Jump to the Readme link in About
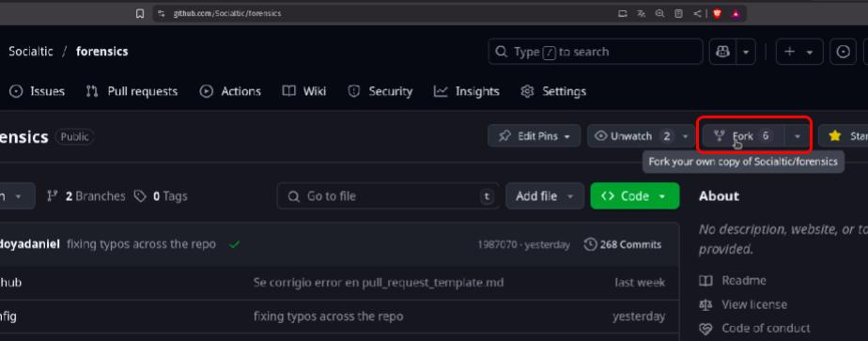The width and height of the screenshot is (868, 341). coord(733,281)
